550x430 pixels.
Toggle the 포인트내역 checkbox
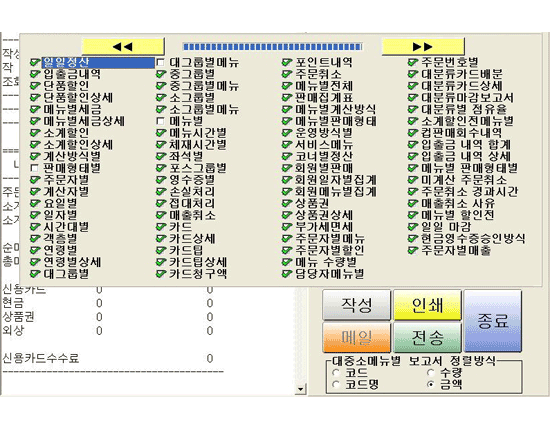pos(287,62)
